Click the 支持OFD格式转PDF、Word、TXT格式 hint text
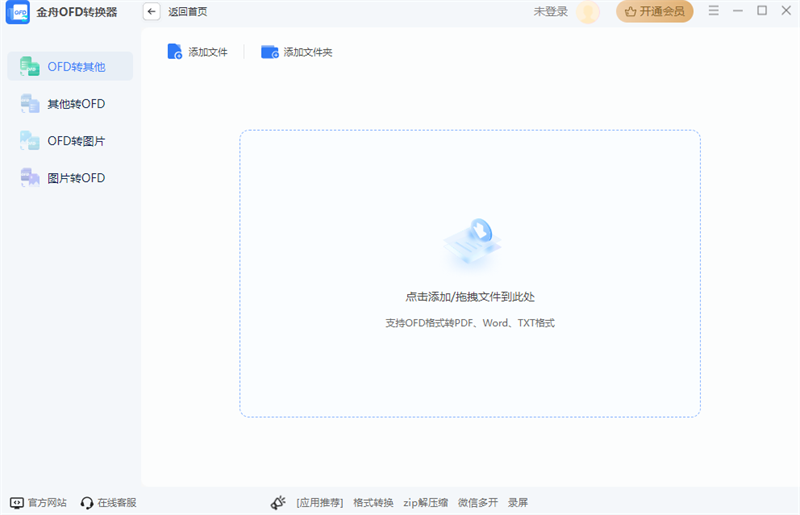 point(470,323)
